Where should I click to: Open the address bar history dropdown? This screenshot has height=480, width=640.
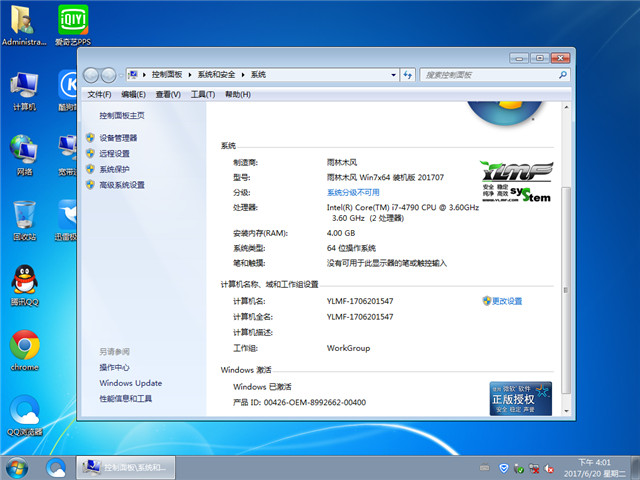tap(393, 75)
